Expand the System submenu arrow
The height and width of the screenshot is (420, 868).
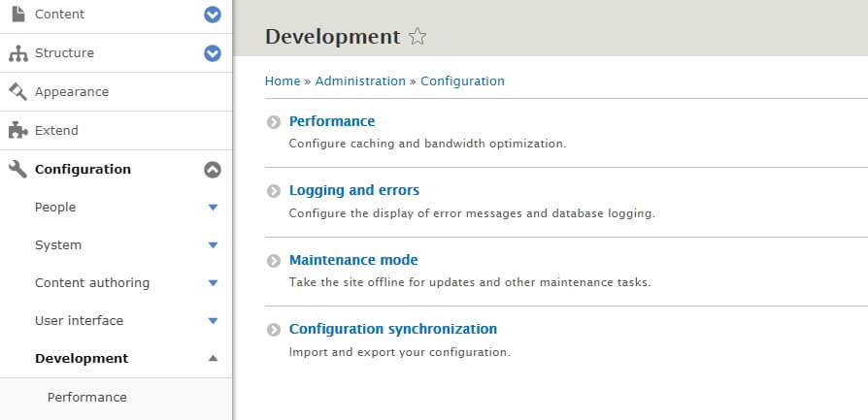click(213, 245)
